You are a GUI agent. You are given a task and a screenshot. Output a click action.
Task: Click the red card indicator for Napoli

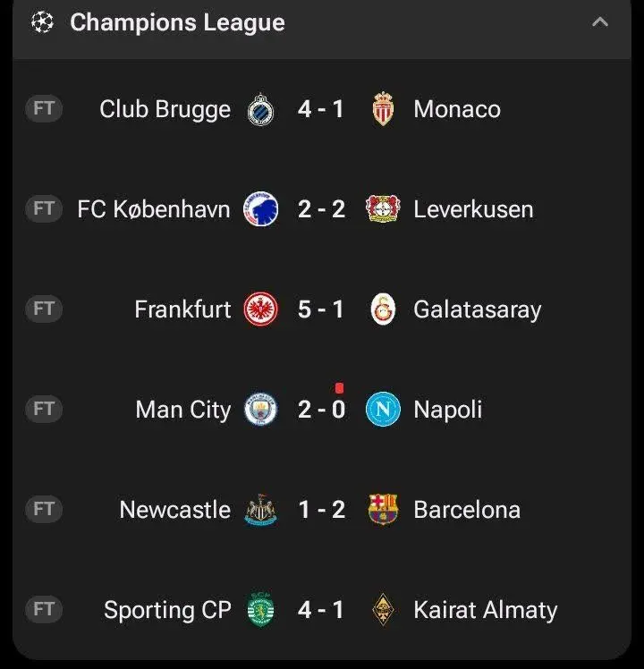tap(339, 388)
